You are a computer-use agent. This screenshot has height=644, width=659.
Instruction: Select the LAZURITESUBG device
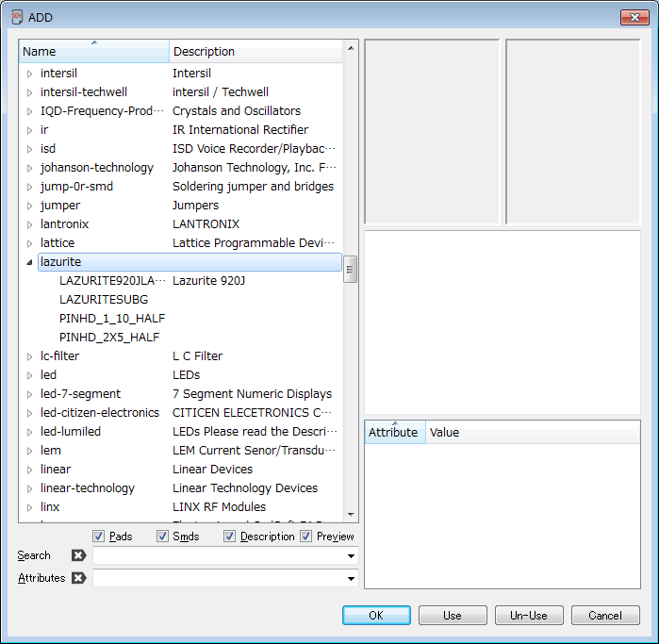click(104, 300)
